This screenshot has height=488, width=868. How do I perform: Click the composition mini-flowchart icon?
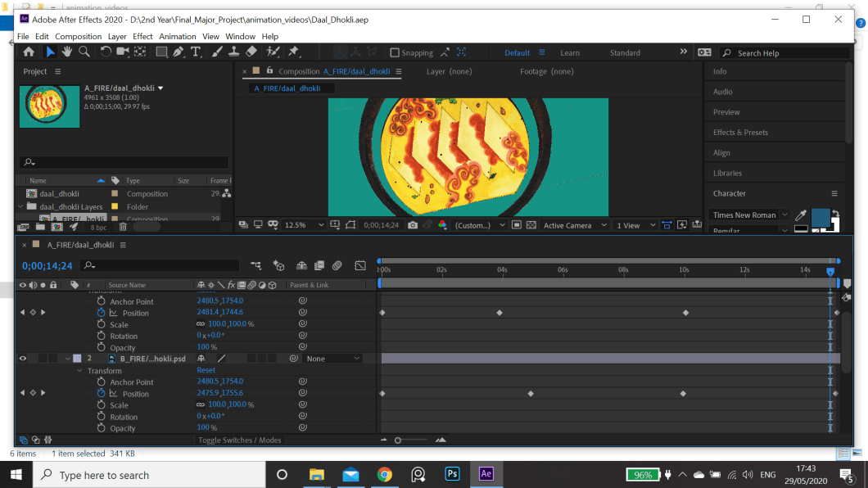tap(255, 265)
